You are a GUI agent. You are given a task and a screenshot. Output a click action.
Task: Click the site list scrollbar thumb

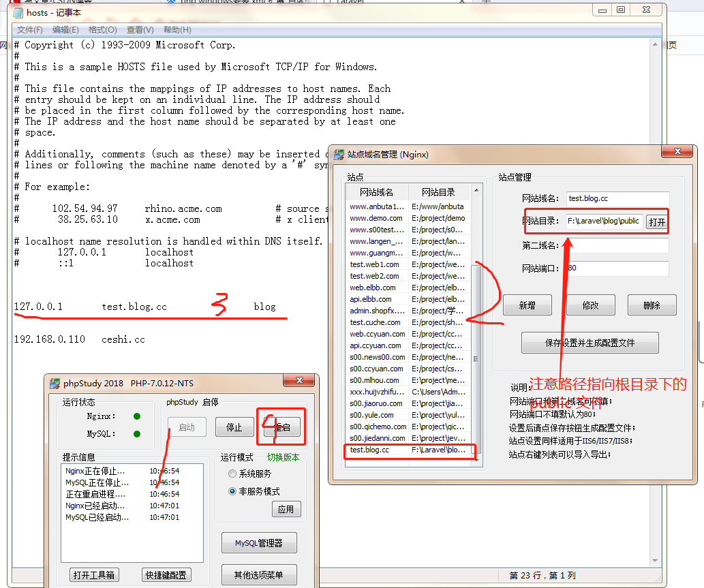point(476,358)
